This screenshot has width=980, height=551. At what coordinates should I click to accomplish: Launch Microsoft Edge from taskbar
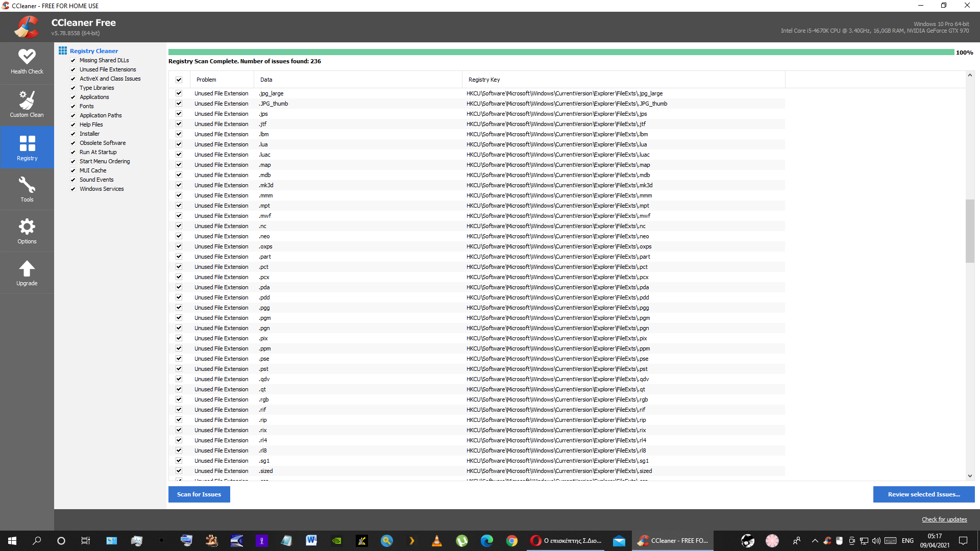pyautogui.click(x=487, y=541)
